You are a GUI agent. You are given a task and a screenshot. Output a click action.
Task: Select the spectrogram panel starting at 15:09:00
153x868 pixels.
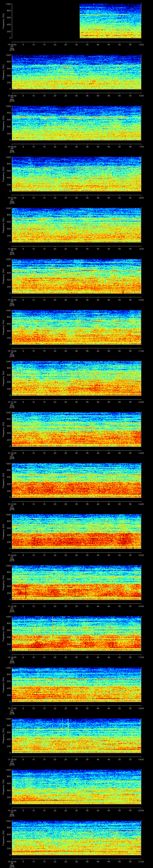77,276
